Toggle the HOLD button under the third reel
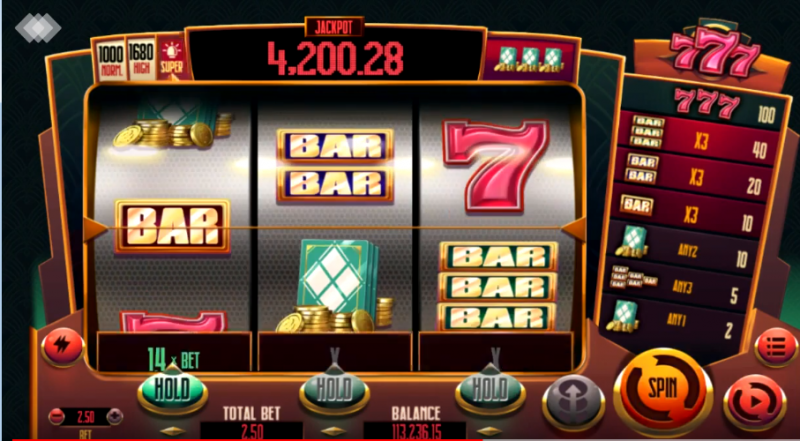The width and height of the screenshot is (800, 441). (490, 391)
